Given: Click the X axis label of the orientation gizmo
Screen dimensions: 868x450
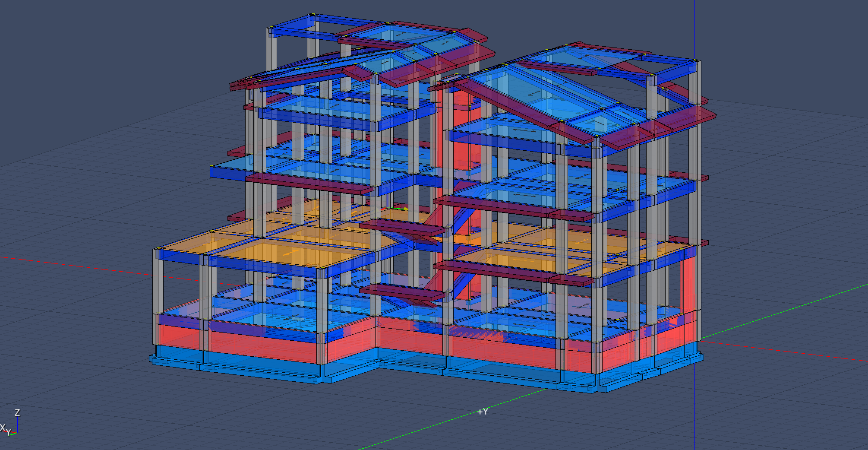Looking at the screenshot, I should tap(3, 428).
